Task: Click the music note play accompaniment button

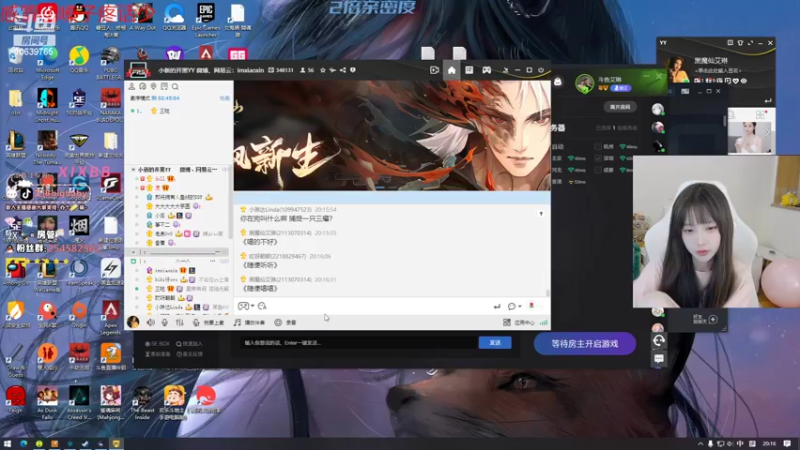Action: 249,322
